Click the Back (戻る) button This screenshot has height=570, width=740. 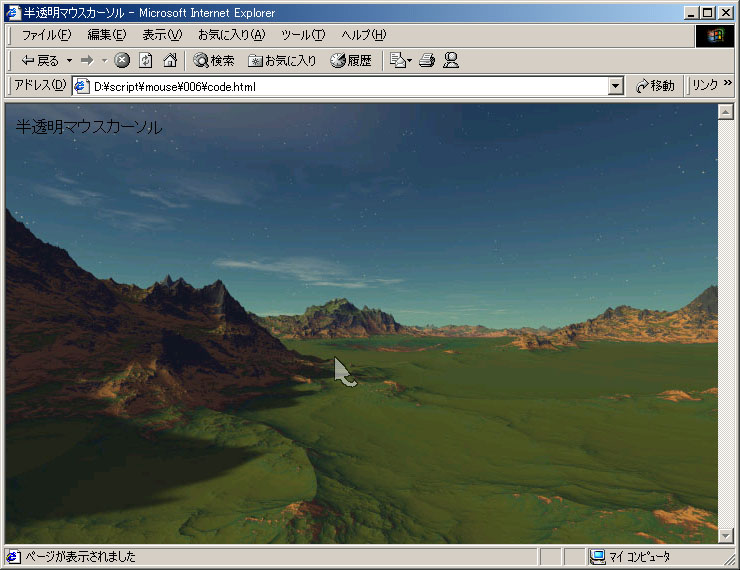click(x=40, y=60)
